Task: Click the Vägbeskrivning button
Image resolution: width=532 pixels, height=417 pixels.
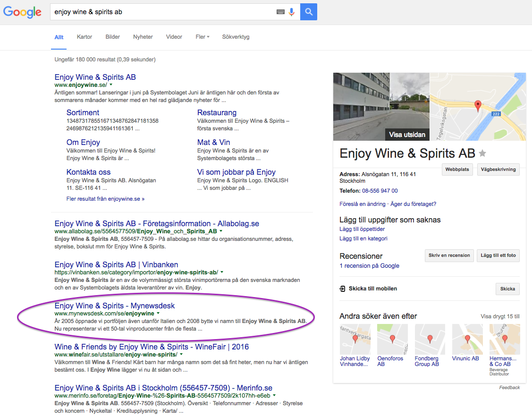Action: point(498,170)
